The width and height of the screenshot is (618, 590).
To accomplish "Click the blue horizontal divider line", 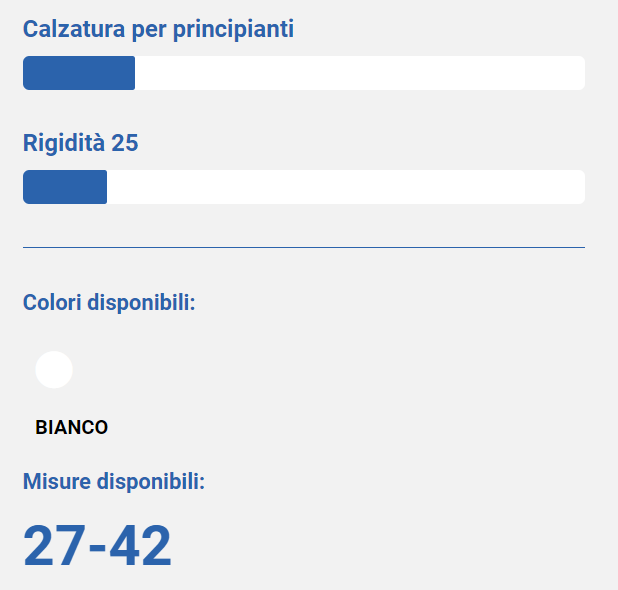I will tap(304, 248).
